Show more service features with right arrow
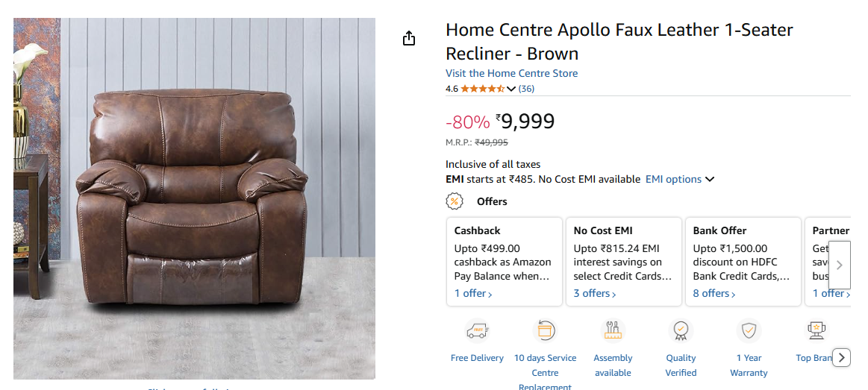 (x=841, y=358)
